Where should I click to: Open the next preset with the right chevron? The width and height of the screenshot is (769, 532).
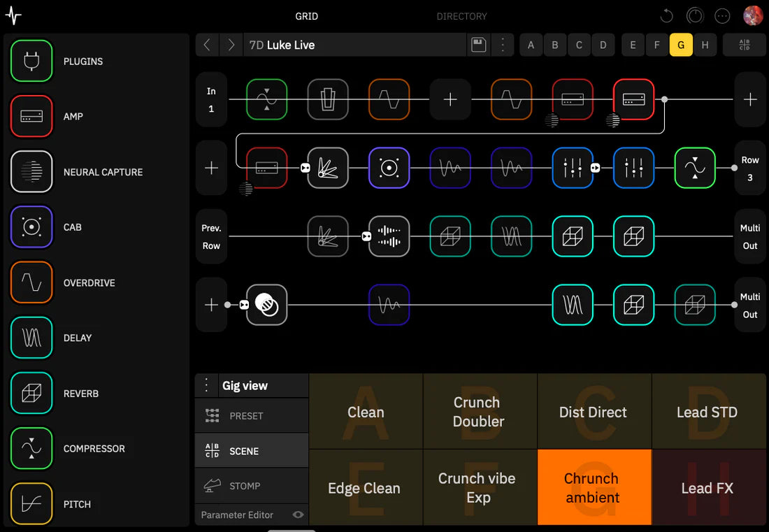[231, 44]
